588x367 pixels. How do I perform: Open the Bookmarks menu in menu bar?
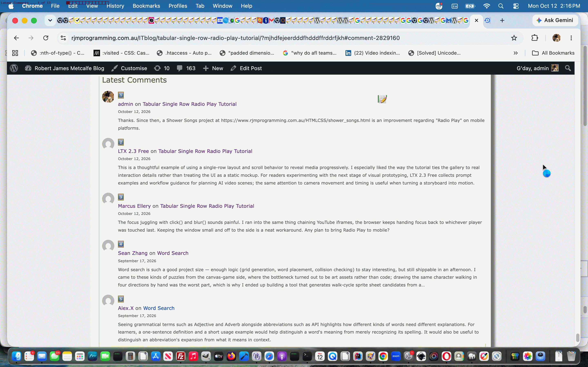146,6
